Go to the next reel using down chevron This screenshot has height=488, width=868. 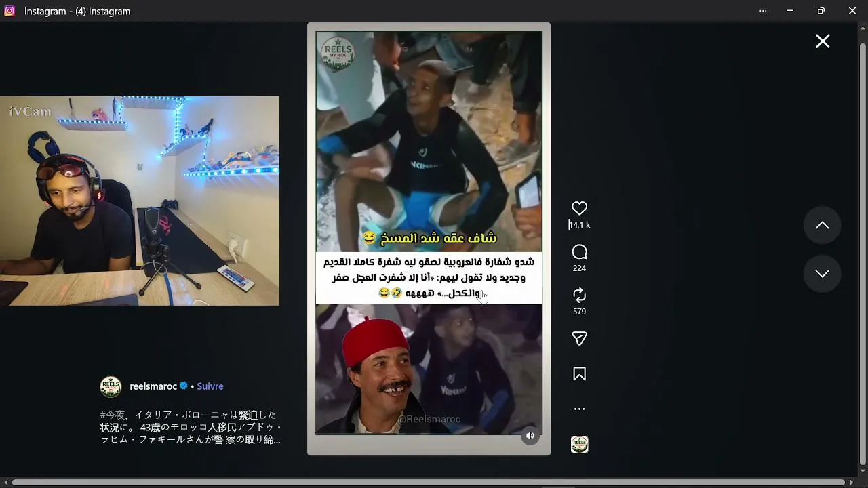click(x=822, y=274)
